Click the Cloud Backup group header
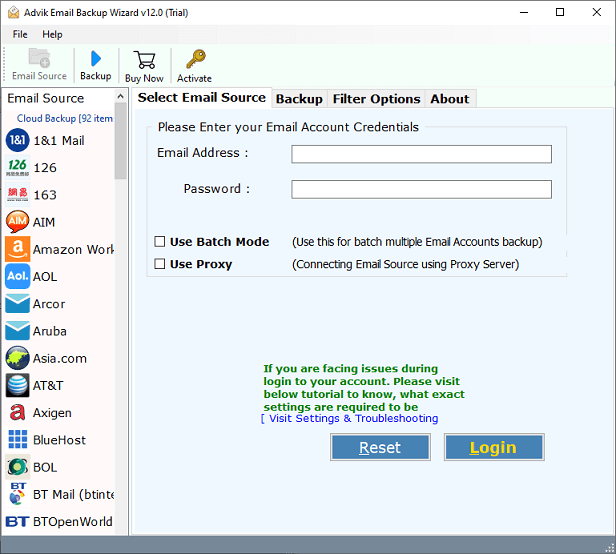Viewport: 616px width, 554px height. tap(65, 118)
